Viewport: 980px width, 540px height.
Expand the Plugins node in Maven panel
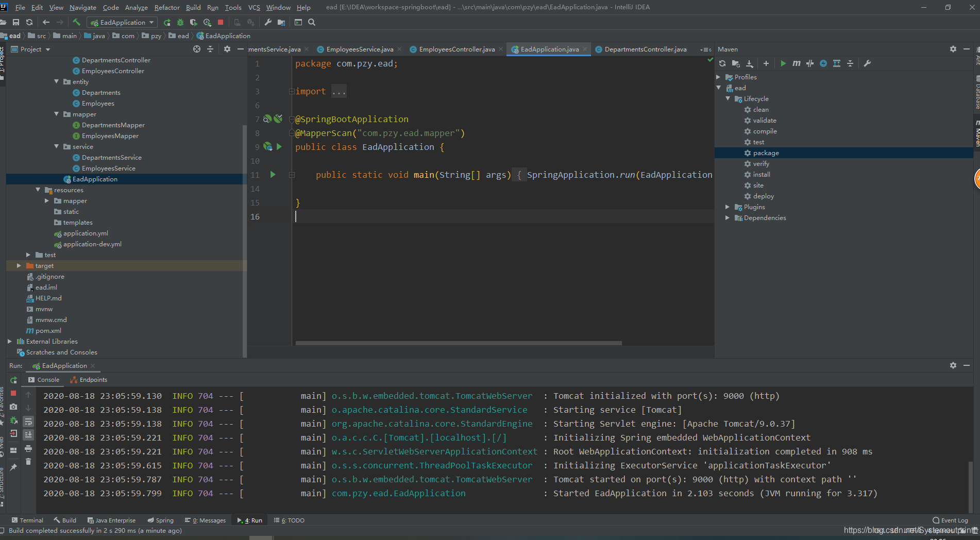click(728, 207)
